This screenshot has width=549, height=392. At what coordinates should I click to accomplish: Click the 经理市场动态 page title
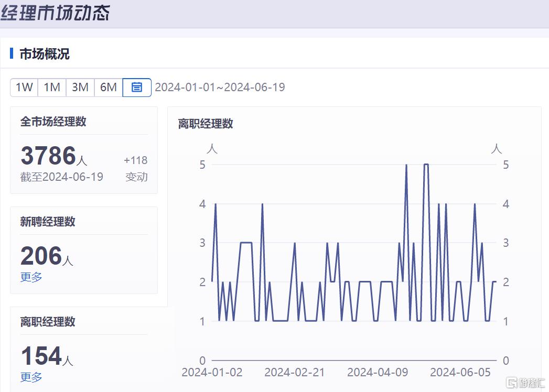click(x=56, y=13)
